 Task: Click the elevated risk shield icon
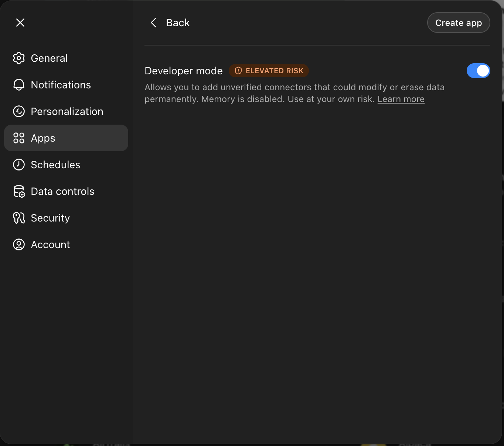(238, 71)
